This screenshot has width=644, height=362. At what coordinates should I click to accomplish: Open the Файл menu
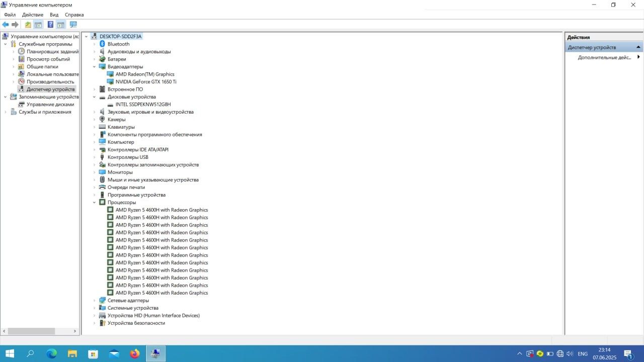(x=10, y=15)
